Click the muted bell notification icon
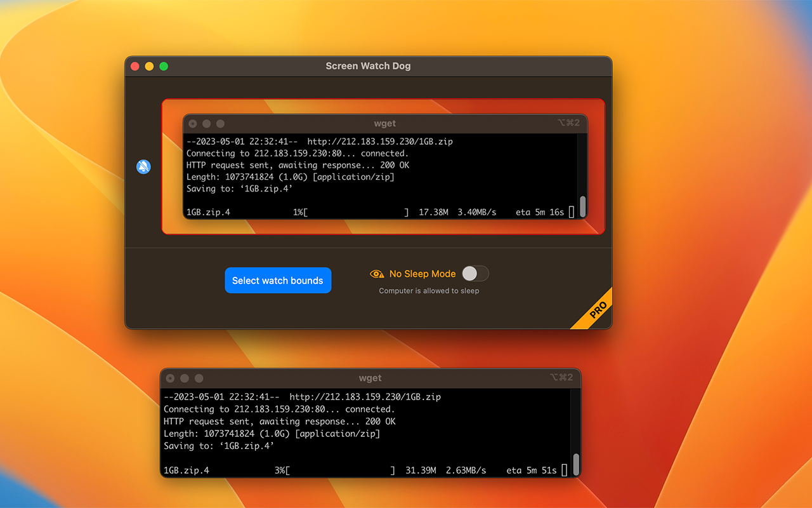The image size is (812, 508). point(144,167)
